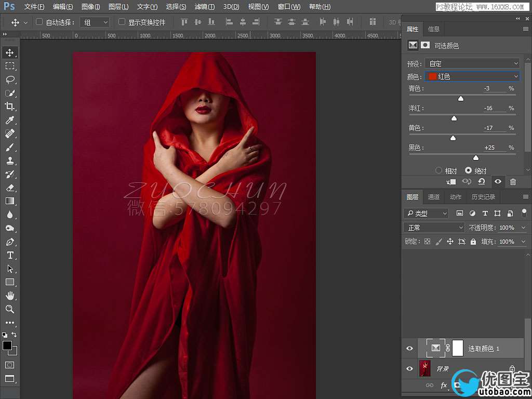Select the Brush tool
This screenshot has height=399, width=532.
[9, 147]
